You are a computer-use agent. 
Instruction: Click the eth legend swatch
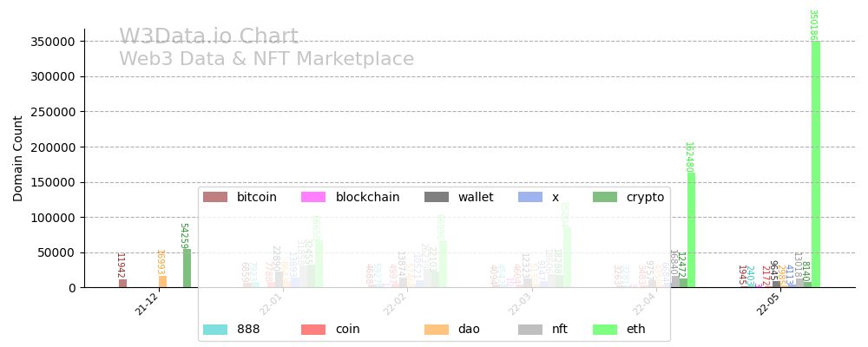coord(605,330)
